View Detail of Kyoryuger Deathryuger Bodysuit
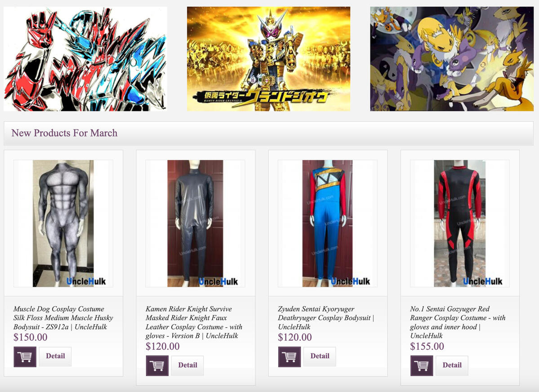This screenshot has width=539, height=392. (320, 356)
